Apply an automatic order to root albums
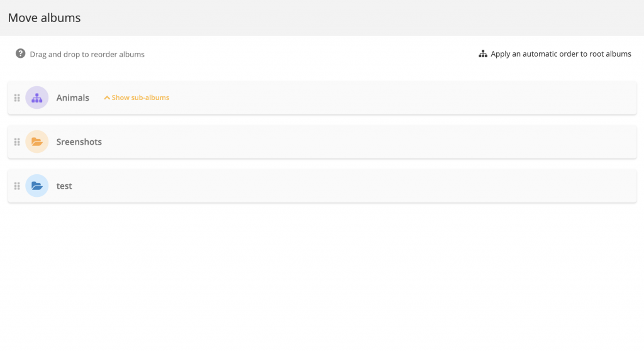The image size is (644, 351). [x=560, y=54]
